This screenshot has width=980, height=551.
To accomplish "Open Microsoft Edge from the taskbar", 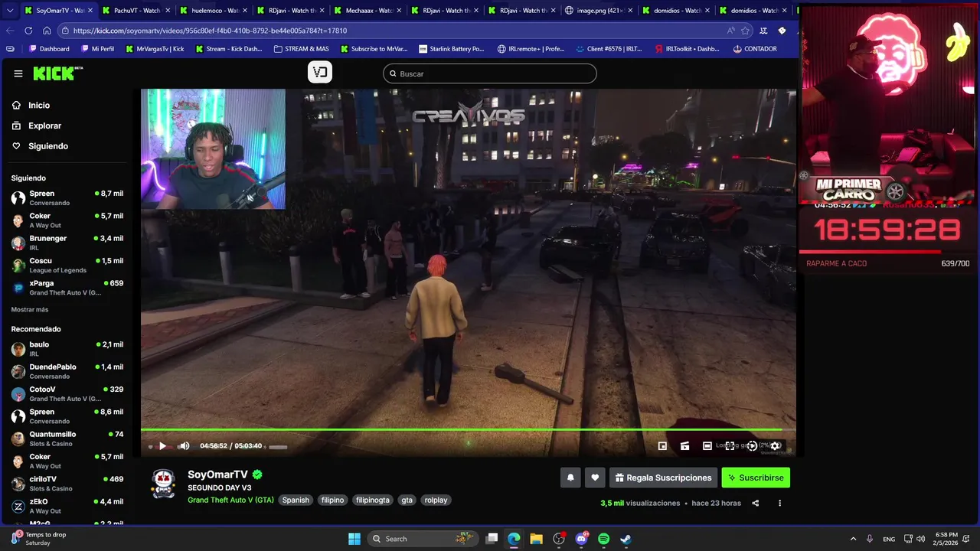I will click(514, 539).
